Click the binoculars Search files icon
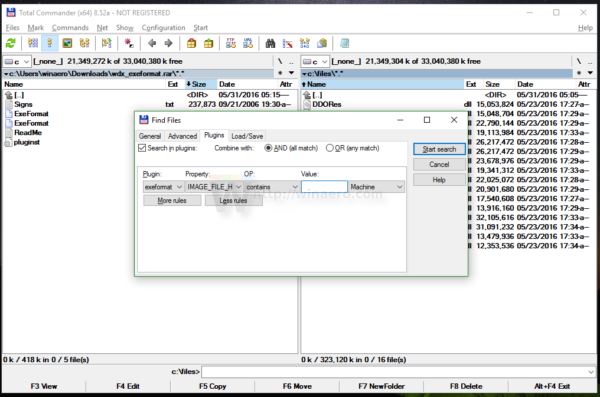The width and height of the screenshot is (600, 397). pyautogui.click(x=270, y=43)
